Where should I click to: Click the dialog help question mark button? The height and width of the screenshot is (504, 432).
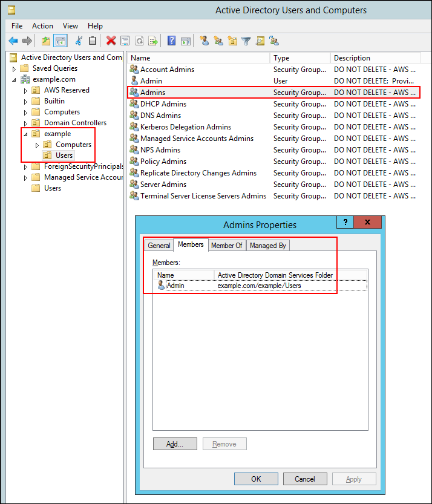345,222
